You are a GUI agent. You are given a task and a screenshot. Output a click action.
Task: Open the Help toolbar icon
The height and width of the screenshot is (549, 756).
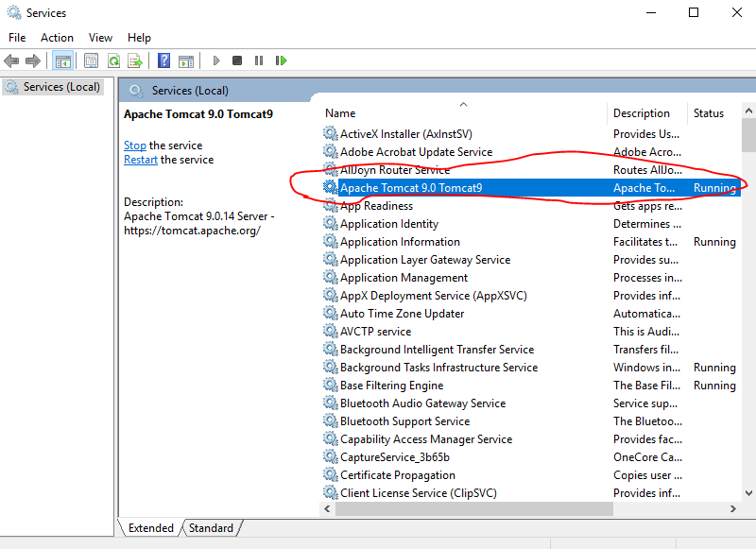click(x=163, y=60)
